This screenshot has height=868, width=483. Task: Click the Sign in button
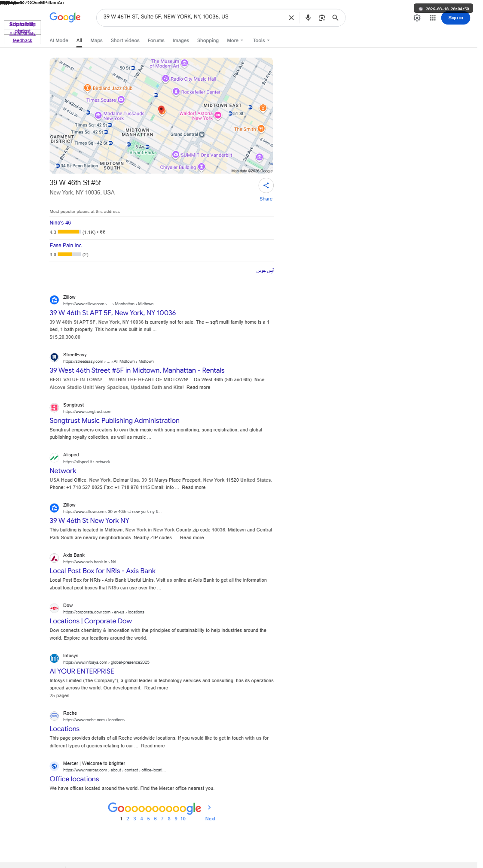pyautogui.click(x=455, y=18)
